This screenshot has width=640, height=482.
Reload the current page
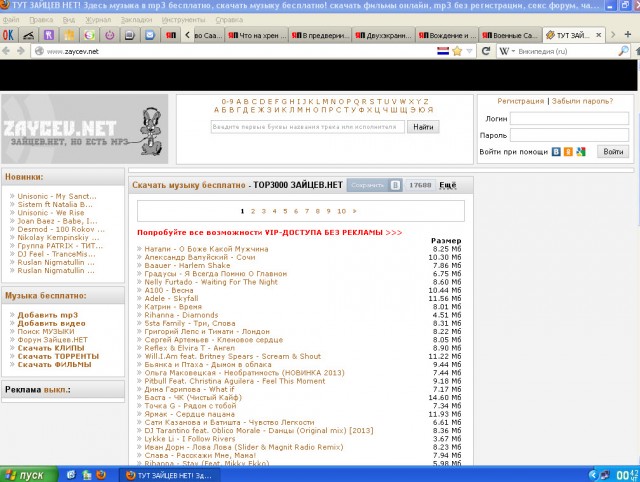(486, 51)
